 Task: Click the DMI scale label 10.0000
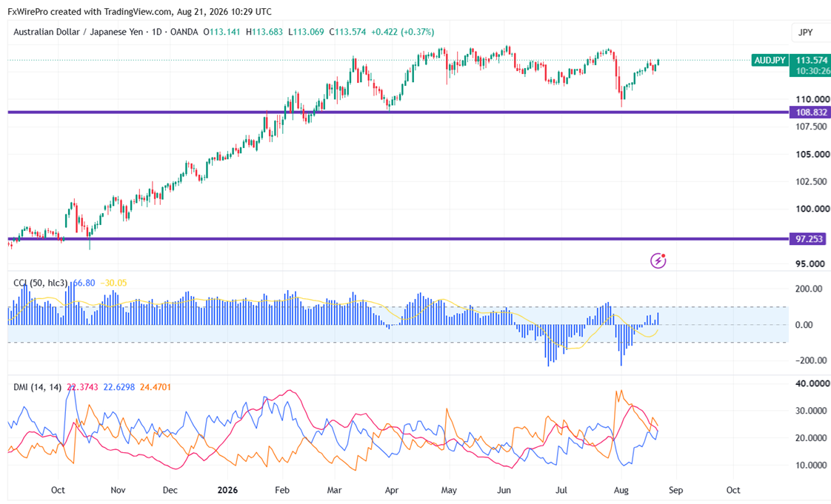pyautogui.click(x=812, y=466)
